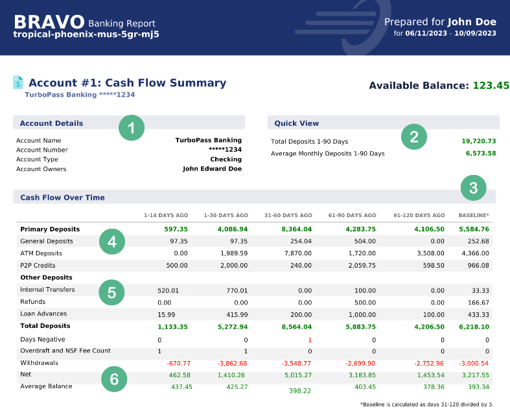Click the BASELINE* column header
This screenshot has height=420, width=510.
click(474, 215)
